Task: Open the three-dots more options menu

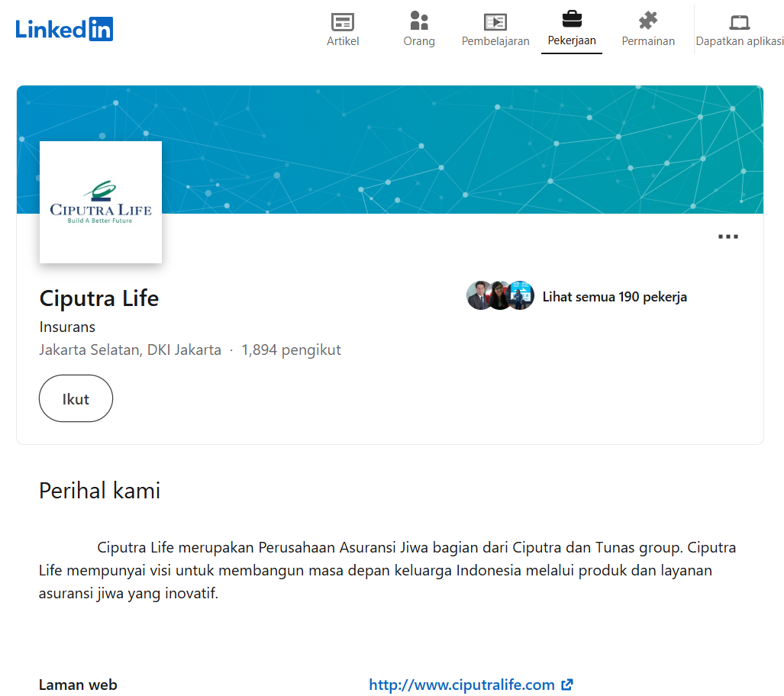Action: tap(728, 237)
